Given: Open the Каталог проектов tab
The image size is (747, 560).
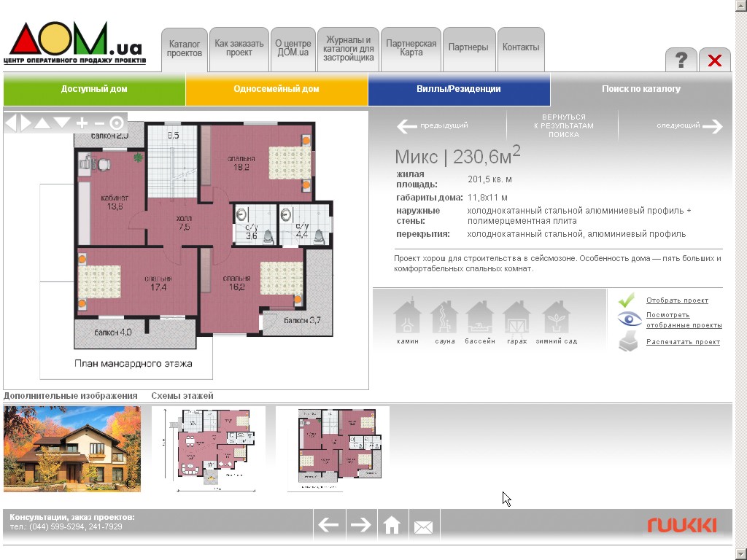Looking at the screenshot, I should point(185,50).
